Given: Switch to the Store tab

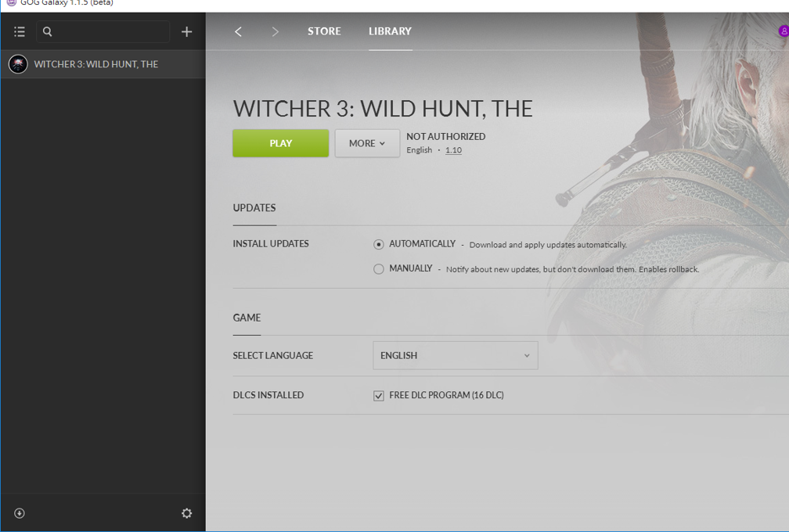Looking at the screenshot, I should pos(324,31).
